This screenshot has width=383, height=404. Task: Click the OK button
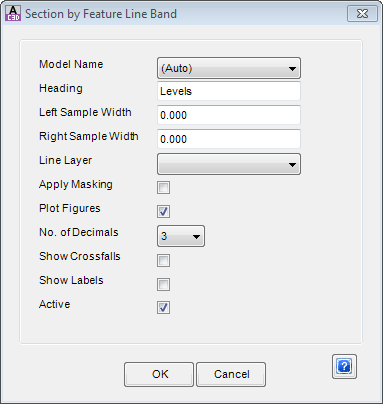coord(159,374)
